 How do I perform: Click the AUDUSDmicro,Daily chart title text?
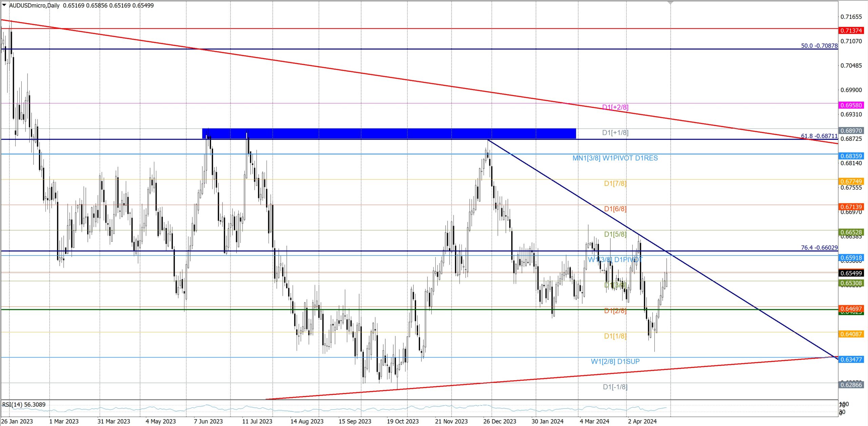click(34, 5)
